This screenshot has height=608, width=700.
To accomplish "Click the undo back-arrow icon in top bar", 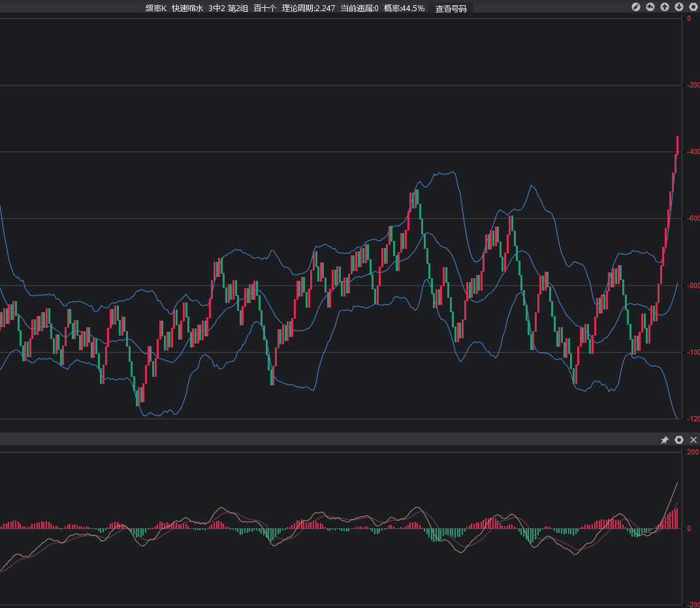I will [x=650, y=7].
